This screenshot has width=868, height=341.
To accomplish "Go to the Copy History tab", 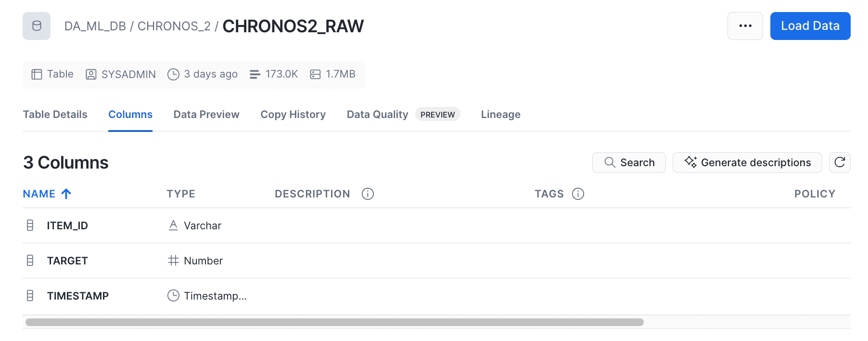I will pyautogui.click(x=293, y=115).
